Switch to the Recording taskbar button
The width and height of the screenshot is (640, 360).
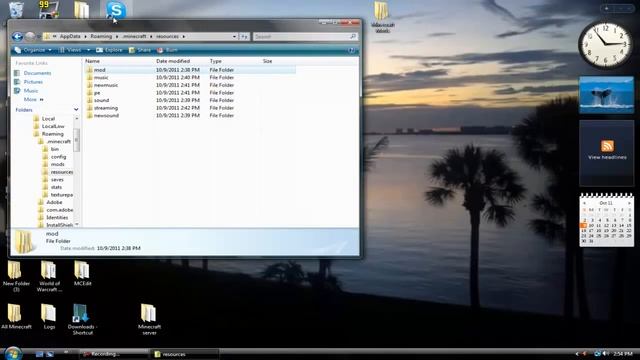coord(114,354)
